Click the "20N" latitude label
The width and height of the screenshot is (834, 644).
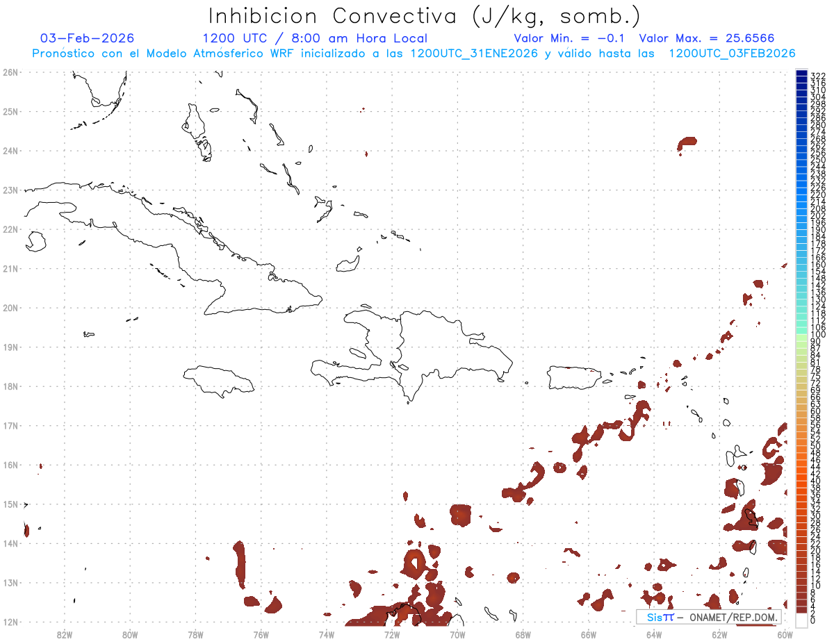(x=10, y=307)
